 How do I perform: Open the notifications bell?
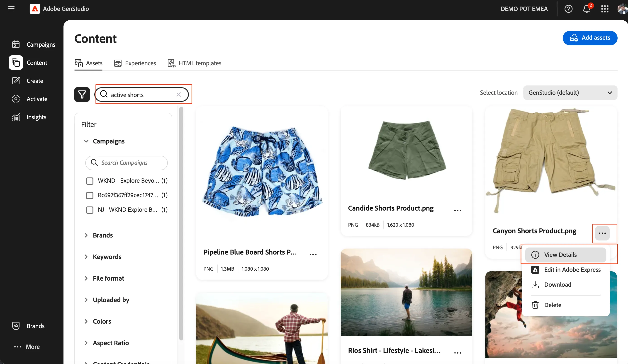tap(587, 9)
